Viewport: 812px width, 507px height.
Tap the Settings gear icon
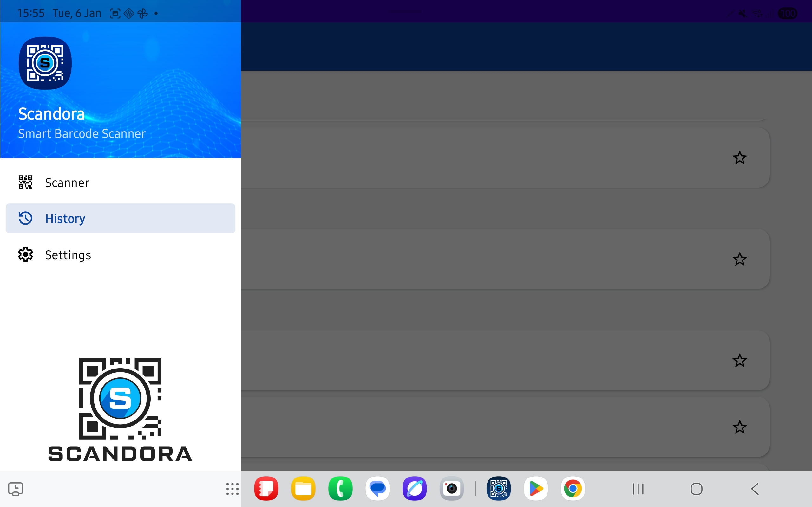click(x=25, y=254)
